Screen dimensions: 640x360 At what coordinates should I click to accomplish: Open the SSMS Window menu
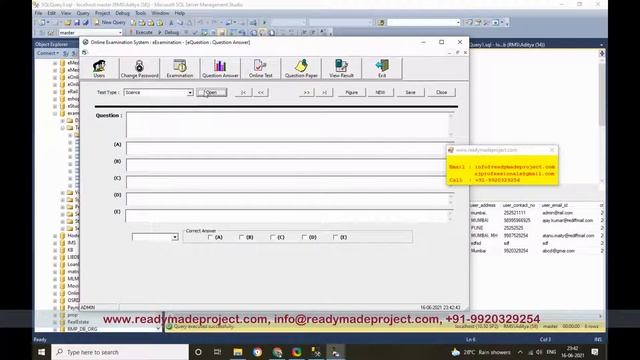coord(160,13)
